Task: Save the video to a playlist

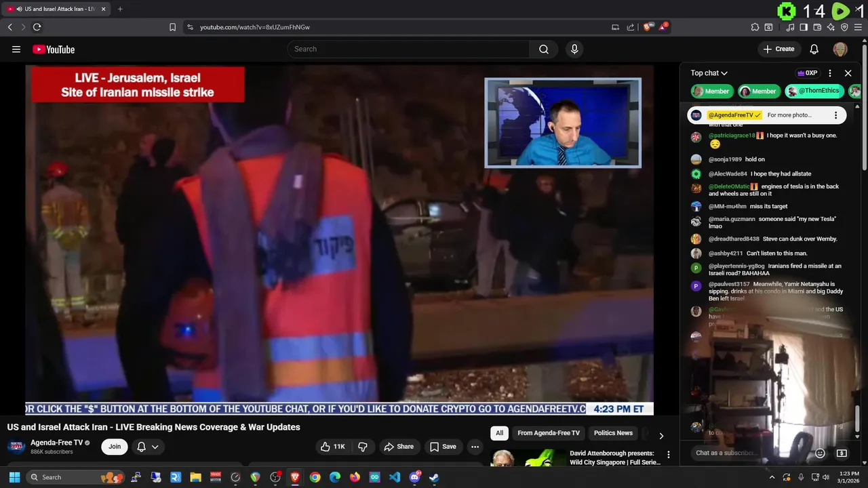Action: coord(443,447)
